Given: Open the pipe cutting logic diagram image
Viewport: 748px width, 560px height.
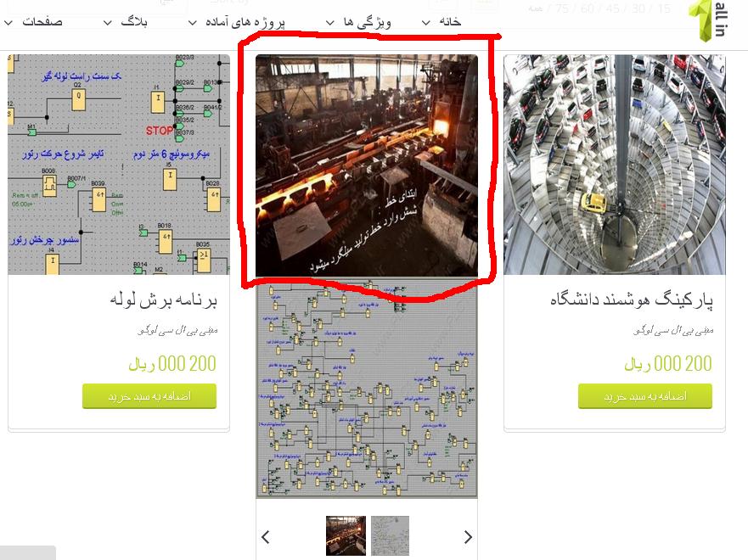Looking at the screenshot, I should 119,165.
